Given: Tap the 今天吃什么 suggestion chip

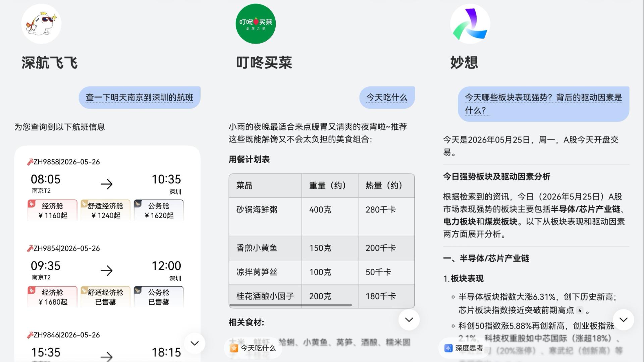Looking at the screenshot, I should click(x=253, y=348).
